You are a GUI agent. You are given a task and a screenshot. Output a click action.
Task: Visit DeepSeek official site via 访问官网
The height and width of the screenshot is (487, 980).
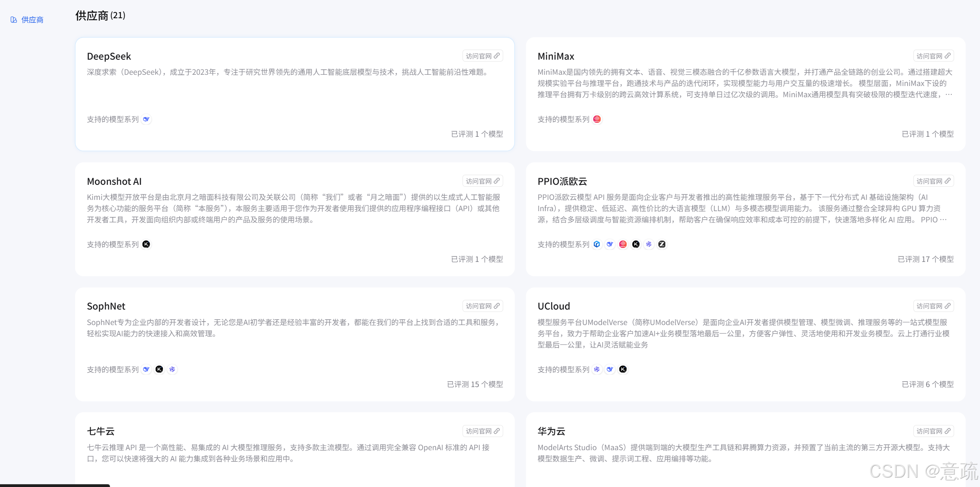(482, 56)
